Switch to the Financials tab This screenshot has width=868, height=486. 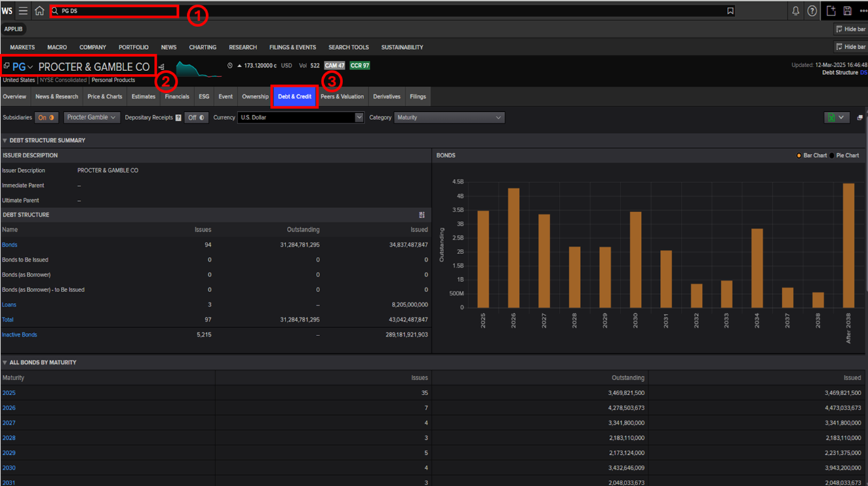coord(177,96)
